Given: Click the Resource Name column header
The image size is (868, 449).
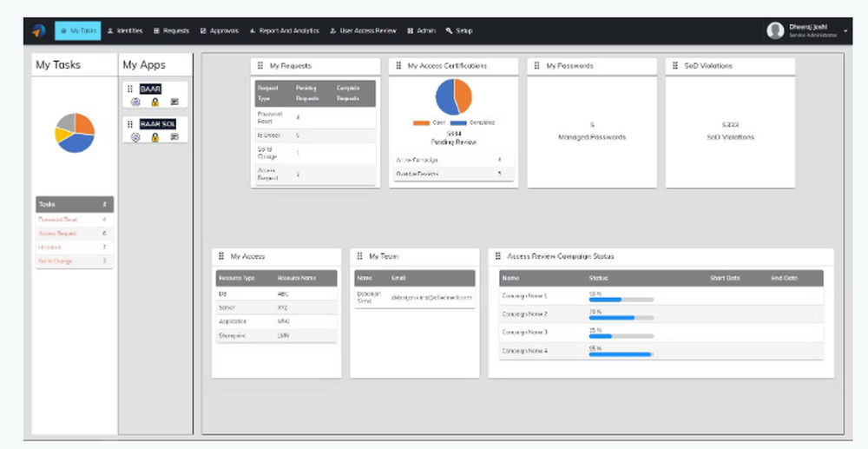Looking at the screenshot, I should pos(299,278).
